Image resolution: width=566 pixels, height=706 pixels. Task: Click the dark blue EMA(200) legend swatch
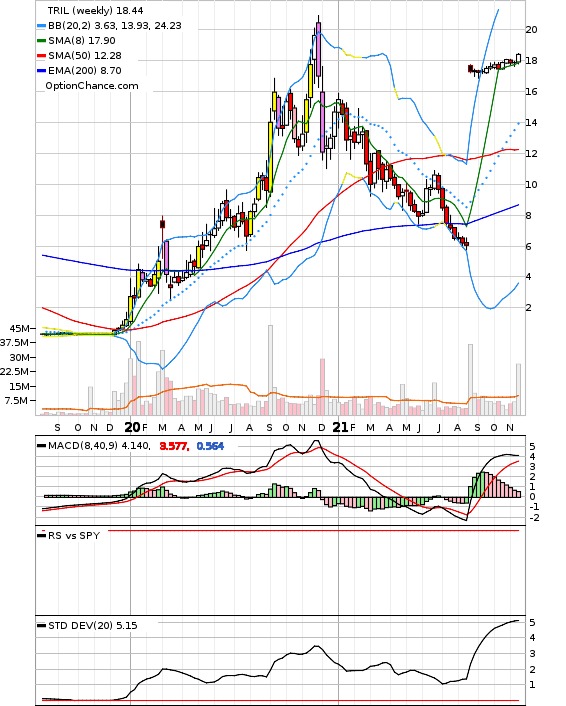[41, 71]
